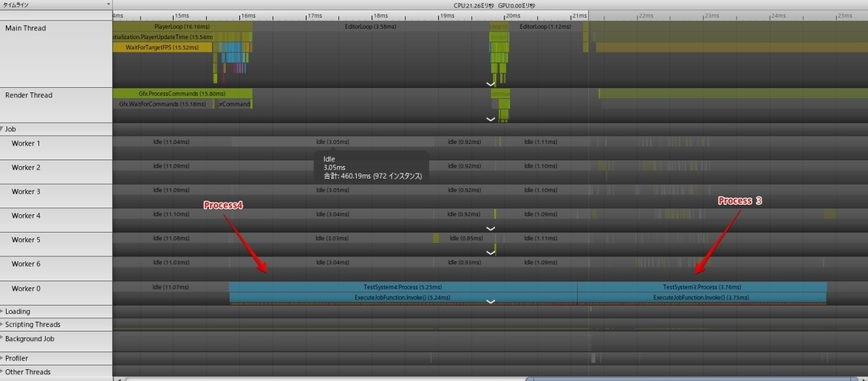Click the Worker 5 row label
868x381 pixels.
26,240
